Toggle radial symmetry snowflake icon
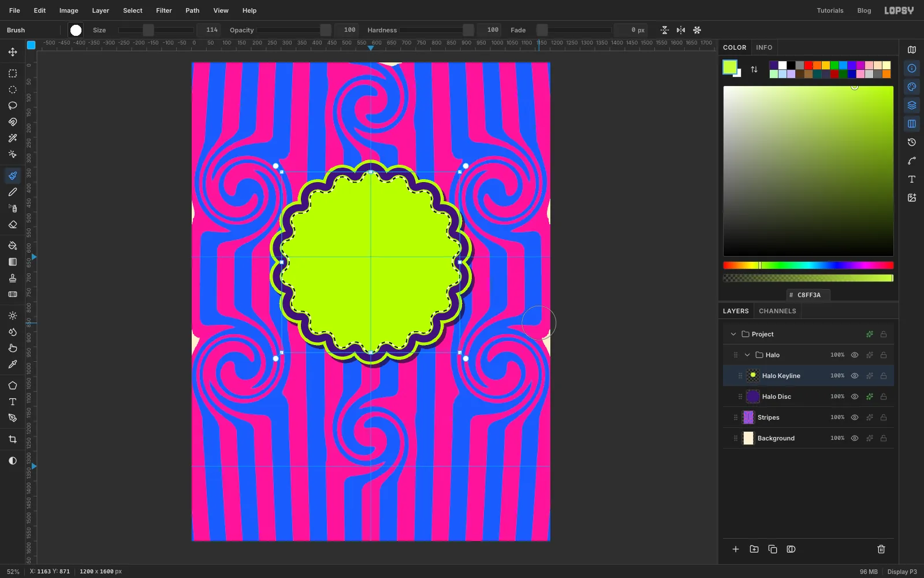The width and height of the screenshot is (924, 578). coord(697,30)
